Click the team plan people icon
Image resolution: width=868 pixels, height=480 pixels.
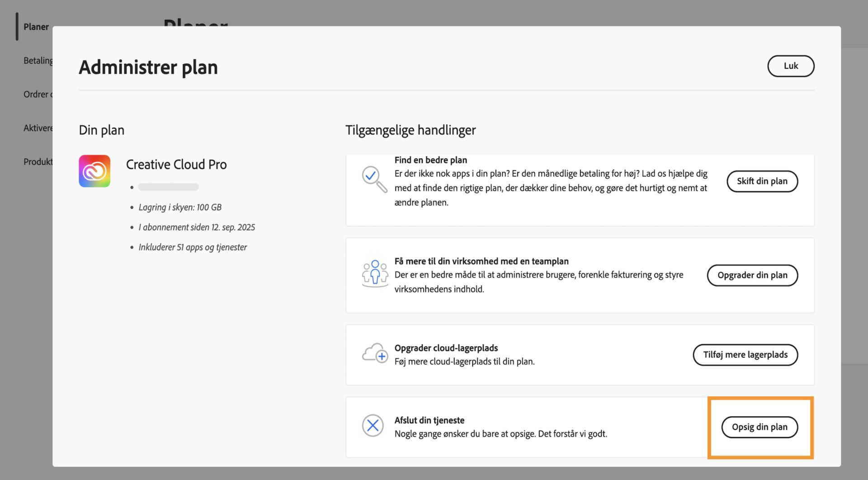[374, 274]
